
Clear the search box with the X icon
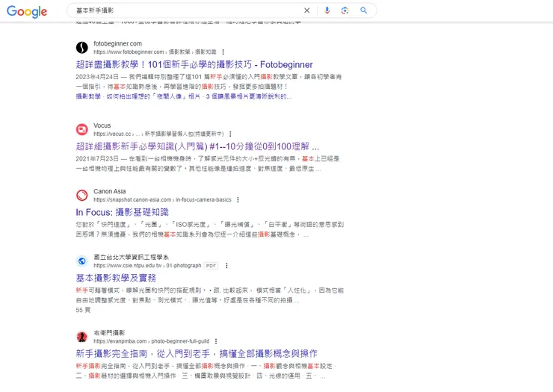(307, 10)
